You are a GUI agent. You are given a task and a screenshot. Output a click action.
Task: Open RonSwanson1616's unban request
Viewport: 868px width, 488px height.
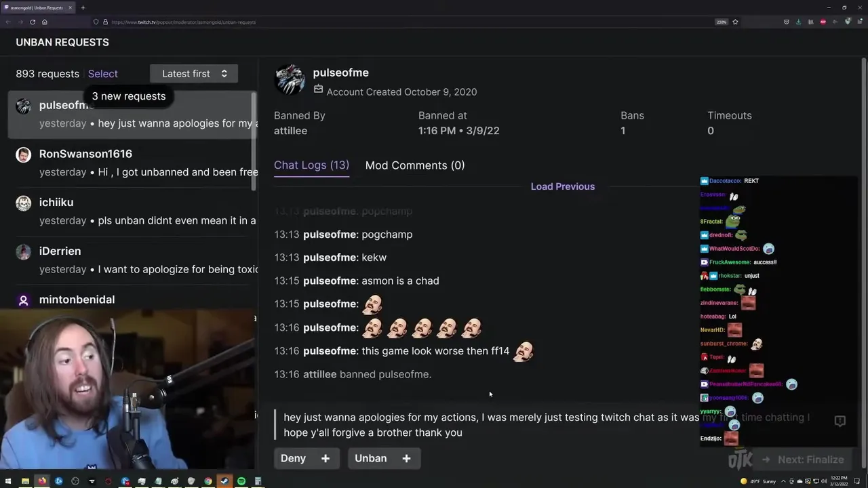pyautogui.click(x=132, y=163)
